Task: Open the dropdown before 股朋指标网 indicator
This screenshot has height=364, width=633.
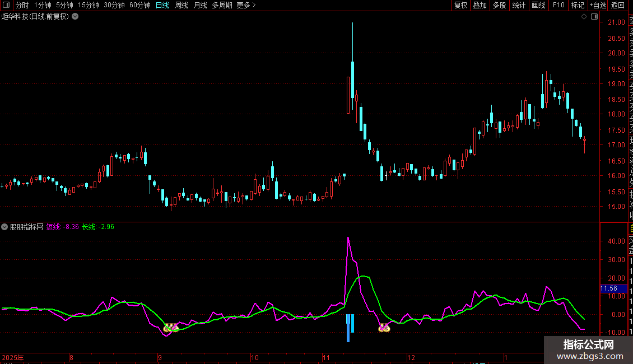Action: [x=4, y=227]
